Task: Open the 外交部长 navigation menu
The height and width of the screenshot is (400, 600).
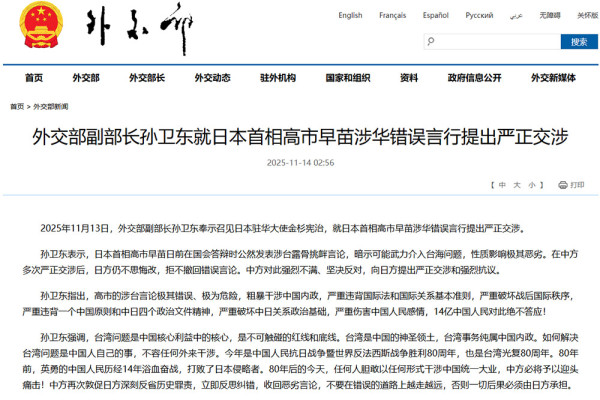Action: [148, 78]
